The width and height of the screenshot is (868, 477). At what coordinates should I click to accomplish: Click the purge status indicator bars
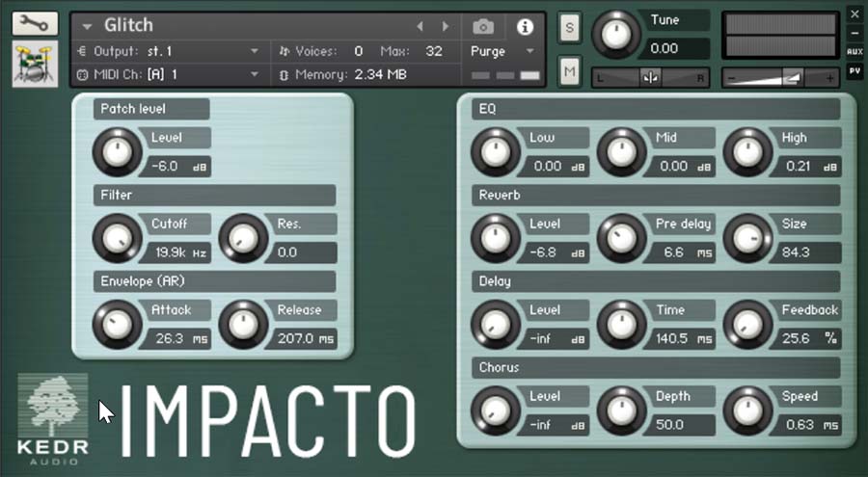tap(505, 76)
